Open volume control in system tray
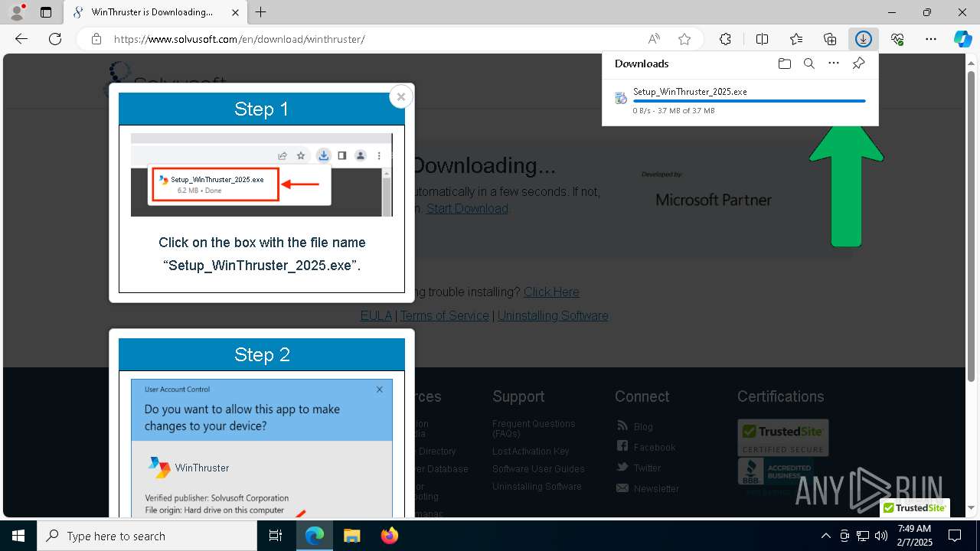The height and width of the screenshot is (551, 980). (x=881, y=536)
